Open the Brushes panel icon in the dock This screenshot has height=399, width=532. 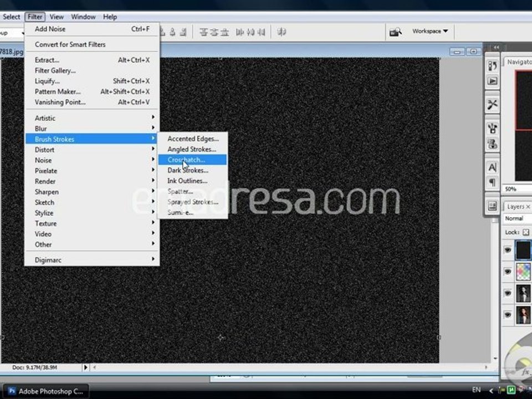pos(492,129)
